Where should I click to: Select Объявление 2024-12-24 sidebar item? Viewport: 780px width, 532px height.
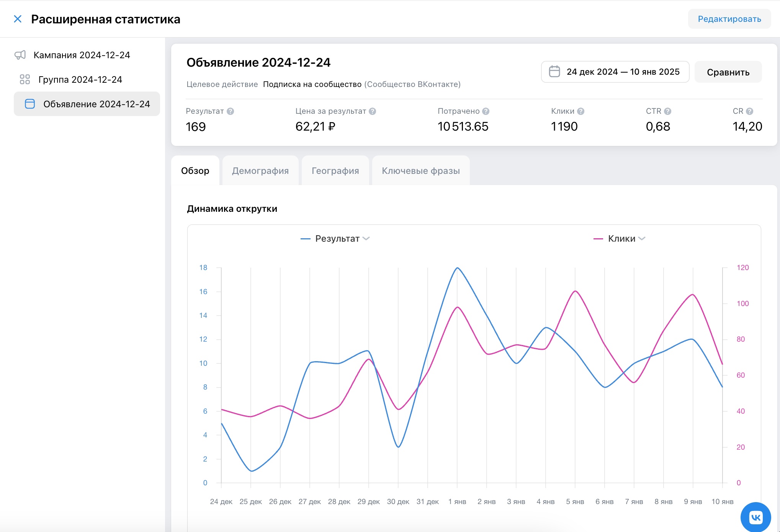pyautogui.click(x=87, y=104)
